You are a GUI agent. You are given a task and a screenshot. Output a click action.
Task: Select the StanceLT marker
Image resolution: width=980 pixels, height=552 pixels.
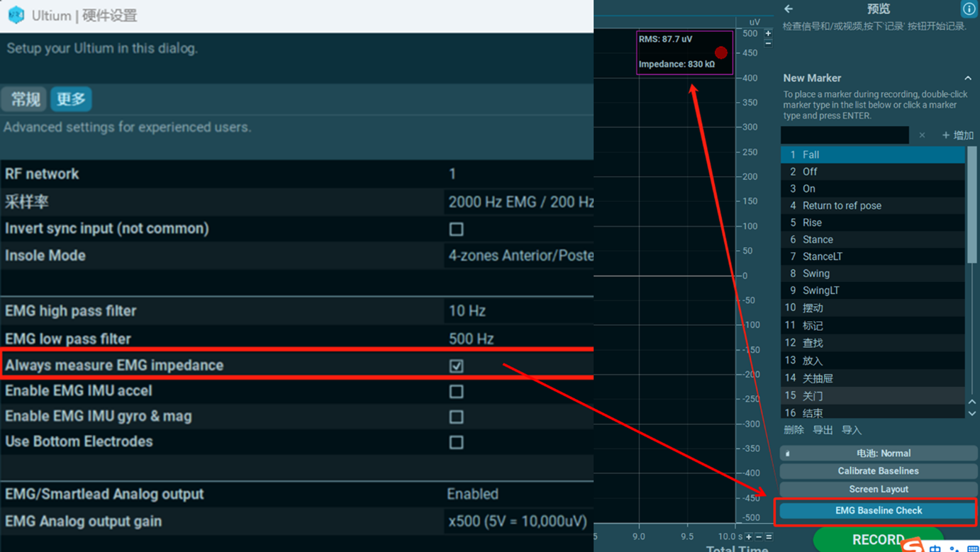click(x=873, y=257)
